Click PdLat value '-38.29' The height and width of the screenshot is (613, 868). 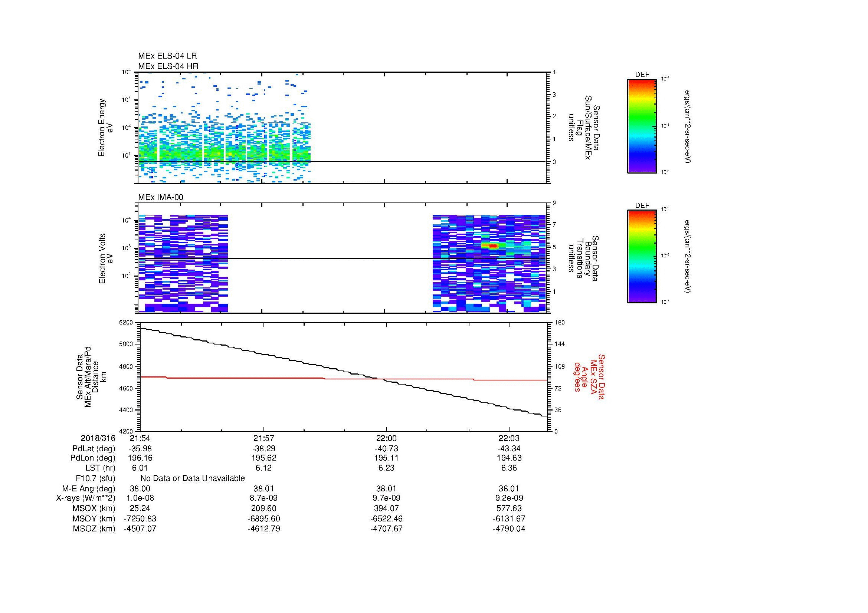pos(263,449)
